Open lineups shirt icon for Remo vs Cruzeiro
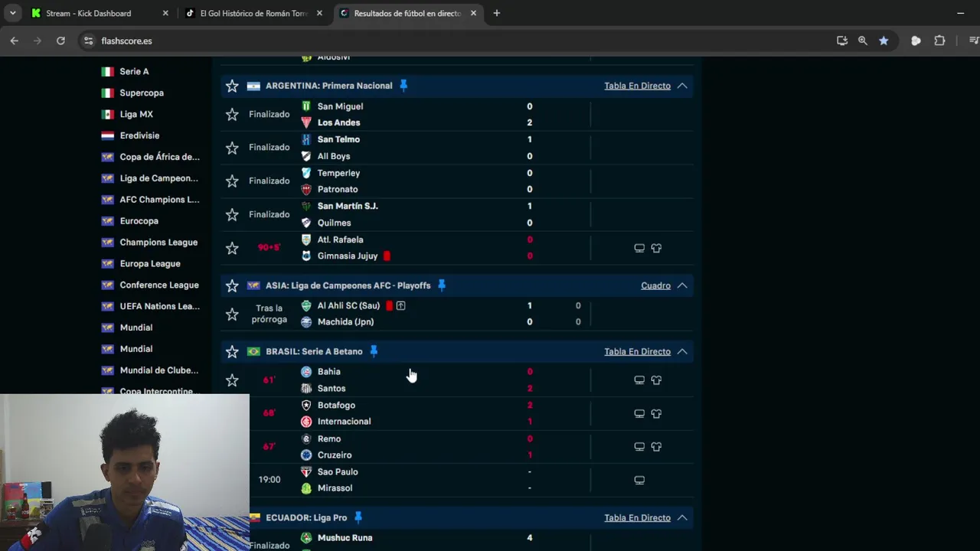This screenshot has width=980, height=551. point(656,447)
